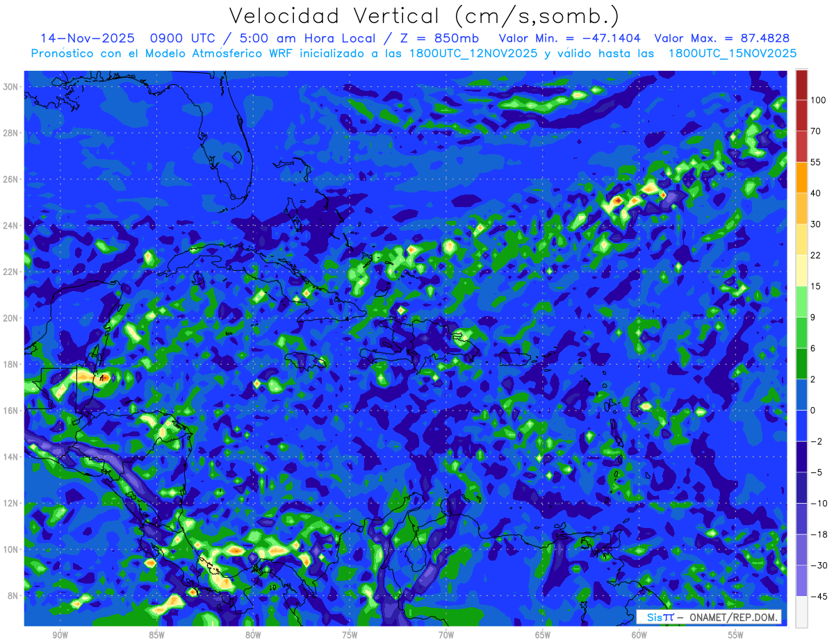Screen dimensions: 834x644
Task: Click the "30N" latitude label
Action: click(10, 86)
